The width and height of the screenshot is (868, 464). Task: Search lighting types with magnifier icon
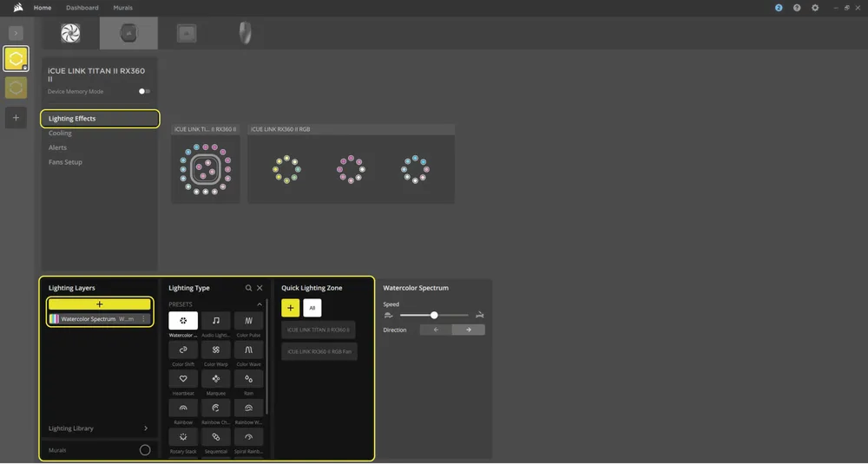point(248,288)
